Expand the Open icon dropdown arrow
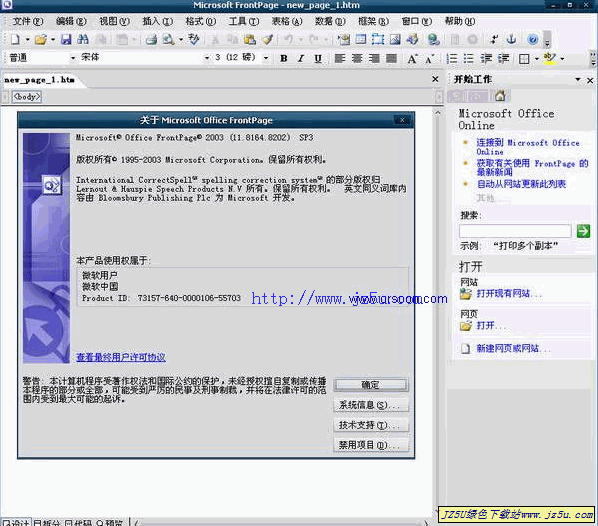This screenshot has width=598, height=526. (53, 39)
